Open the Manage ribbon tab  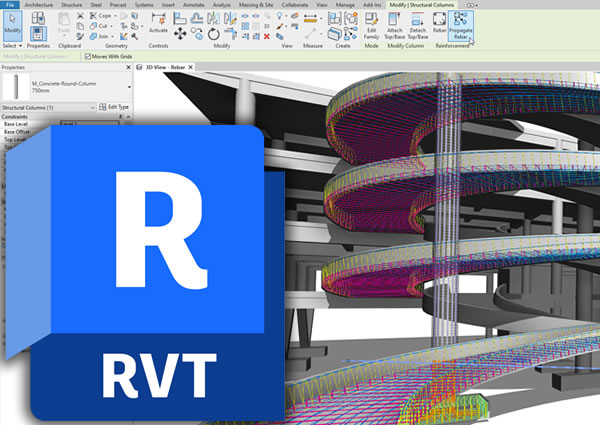click(345, 5)
